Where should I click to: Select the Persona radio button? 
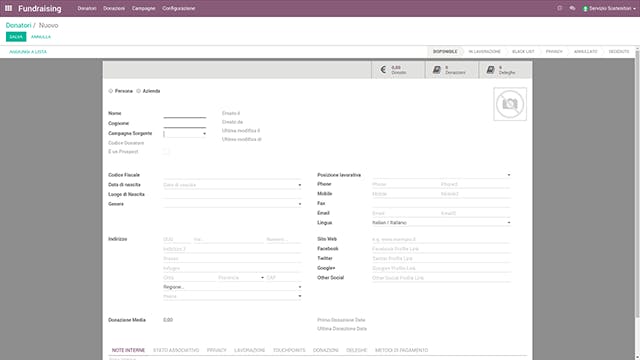(111, 91)
